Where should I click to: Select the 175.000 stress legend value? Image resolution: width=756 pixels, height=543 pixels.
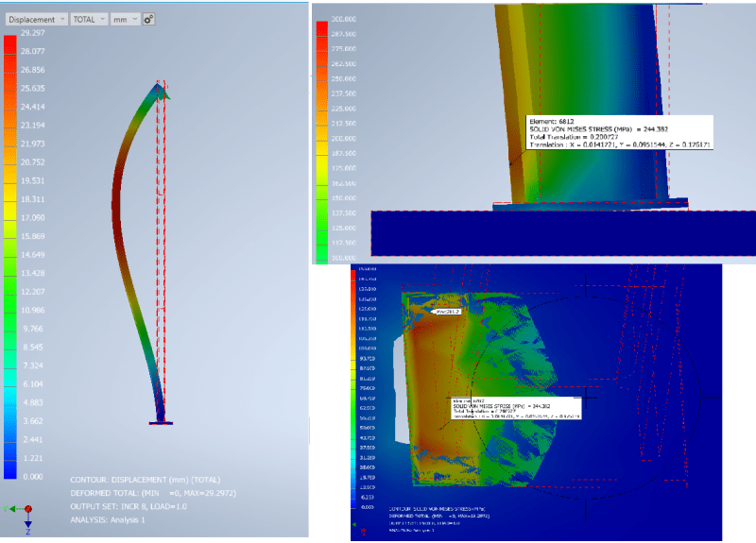click(344, 169)
